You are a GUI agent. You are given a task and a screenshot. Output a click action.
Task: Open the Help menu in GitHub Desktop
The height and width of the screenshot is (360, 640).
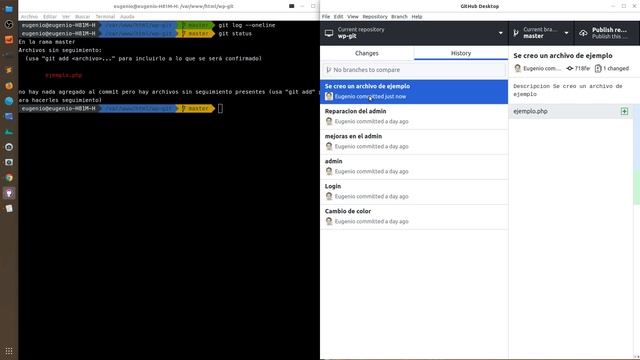pos(417,17)
